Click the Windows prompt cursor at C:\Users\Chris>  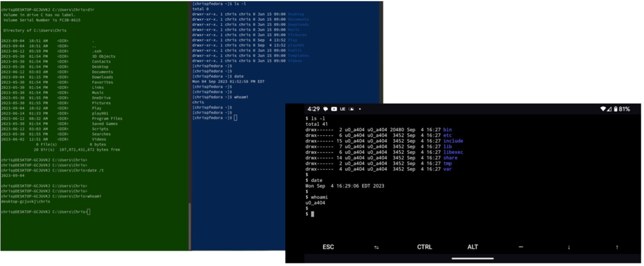click(x=89, y=212)
